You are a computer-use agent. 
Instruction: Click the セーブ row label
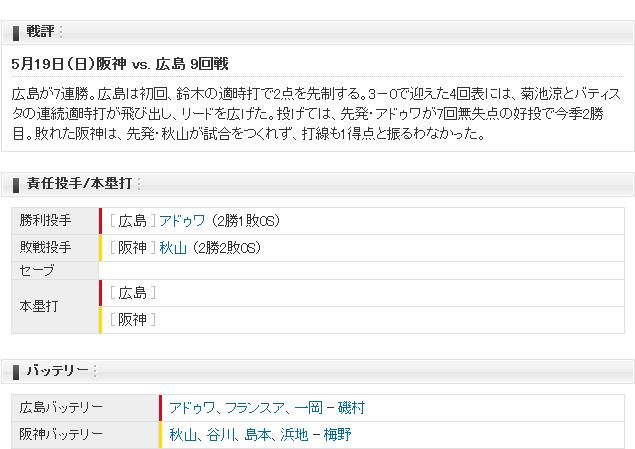point(37,270)
